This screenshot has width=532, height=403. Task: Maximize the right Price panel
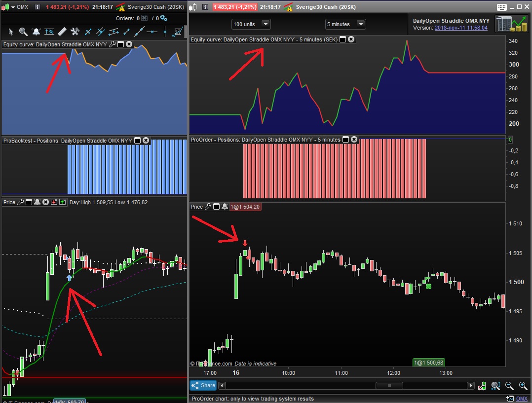[217, 207]
